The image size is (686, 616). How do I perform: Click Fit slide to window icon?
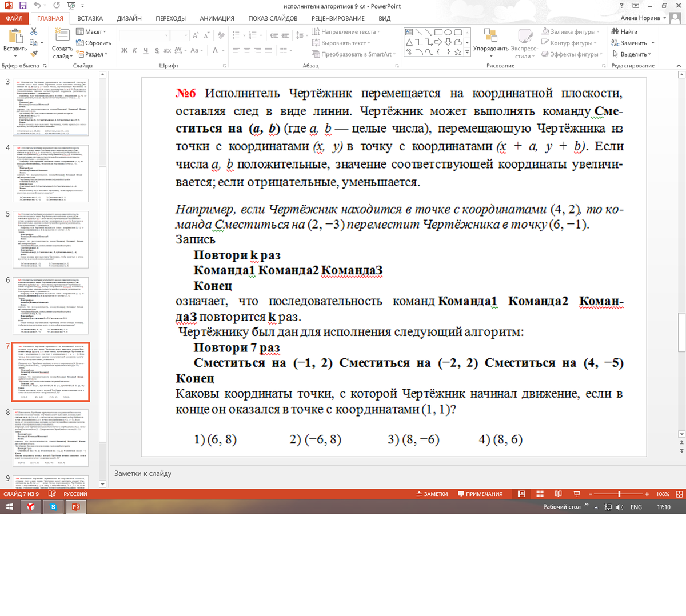(x=679, y=494)
